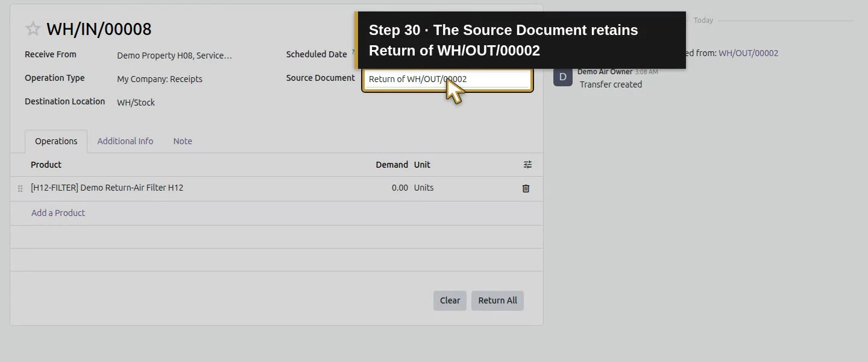
Task: Open Operation Type field
Action: pos(160,79)
